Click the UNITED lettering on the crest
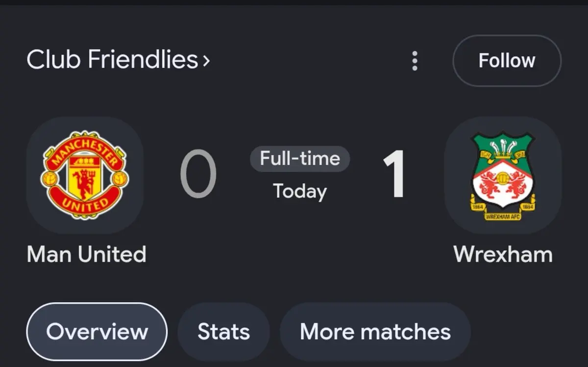The height and width of the screenshot is (367, 588). 84,204
